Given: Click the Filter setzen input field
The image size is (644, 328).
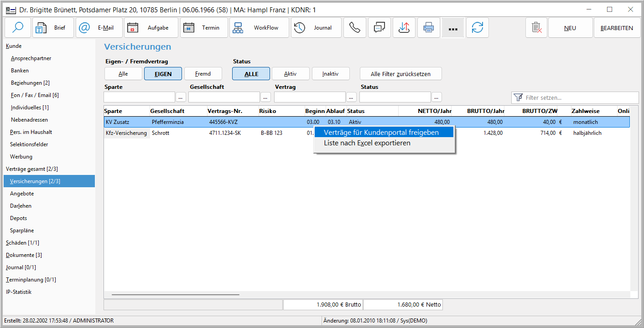Looking at the screenshot, I should pyautogui.click(x=579, y=97).
